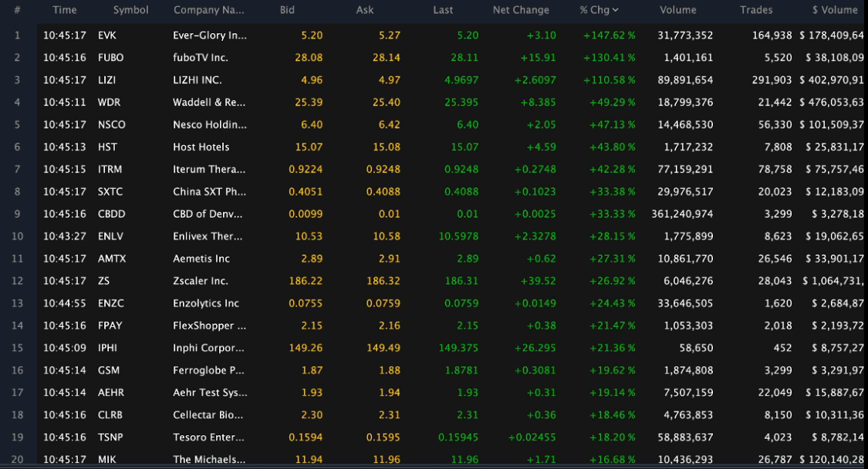Screen dimensions: 868x469
Task: Sort by the % Chg column header
Action: 599,10
